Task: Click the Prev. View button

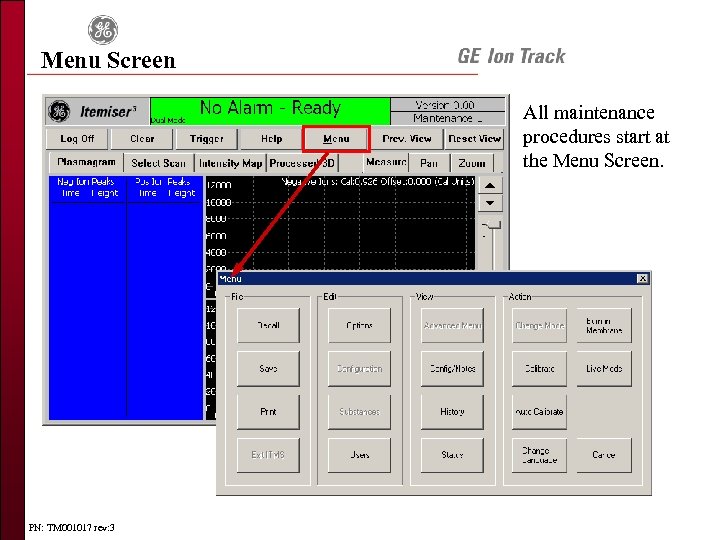Action: coord(407,139)
